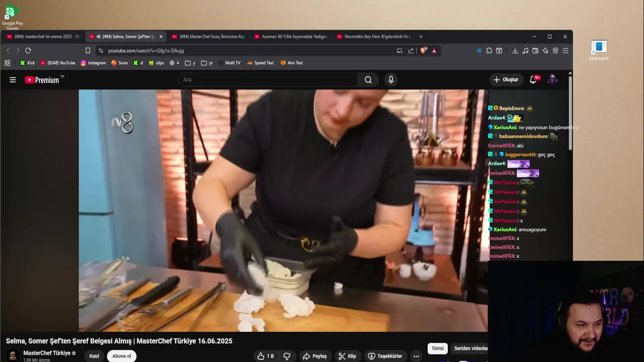Open a new browser tab
Screen dimensions: 644x362
pyautogui.click(x=421, y=36)
